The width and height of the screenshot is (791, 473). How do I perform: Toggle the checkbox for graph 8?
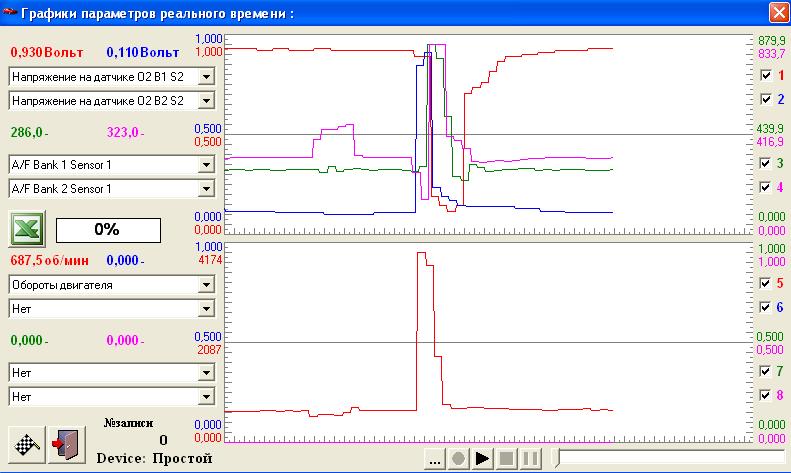[766, 395]
